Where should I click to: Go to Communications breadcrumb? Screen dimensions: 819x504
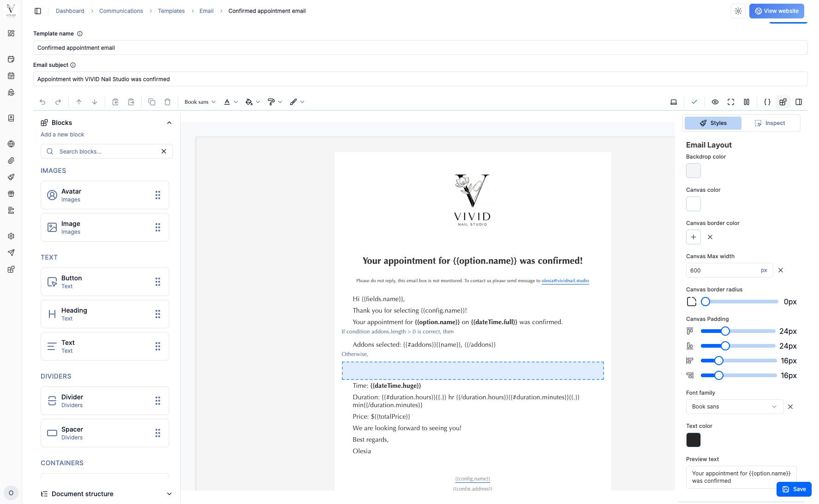click(121, 11)
